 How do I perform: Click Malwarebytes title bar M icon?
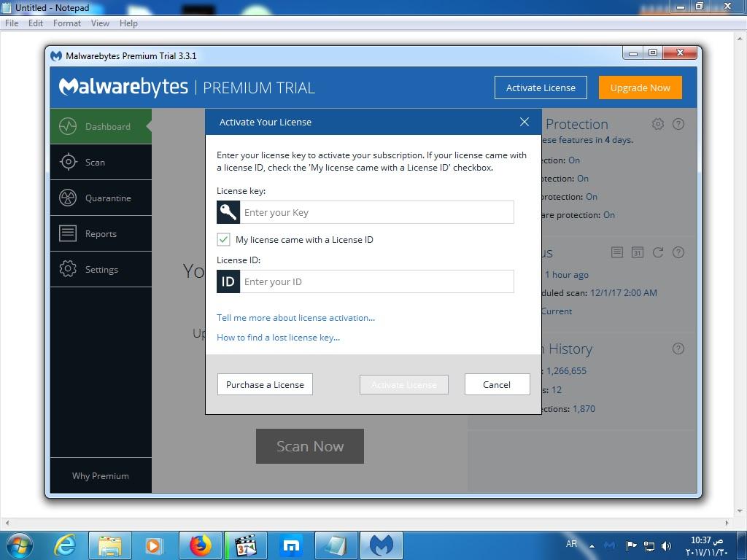pyautogui.click(x=56, y=55)
